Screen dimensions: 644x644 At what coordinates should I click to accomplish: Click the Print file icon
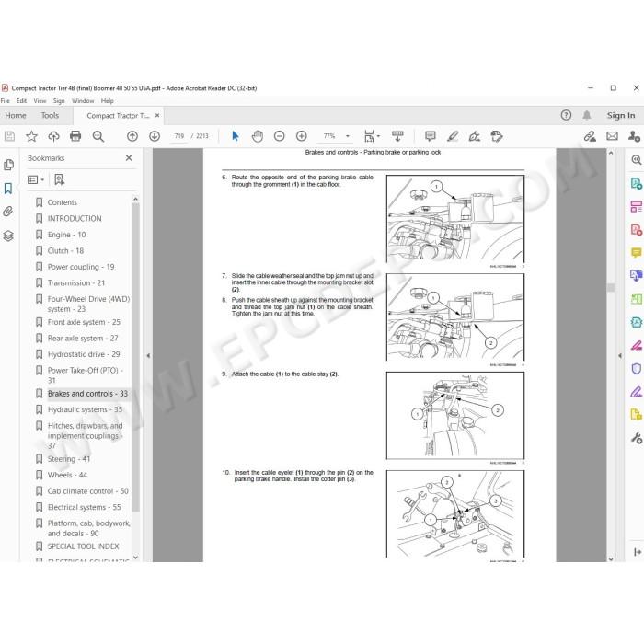[75, 136]
